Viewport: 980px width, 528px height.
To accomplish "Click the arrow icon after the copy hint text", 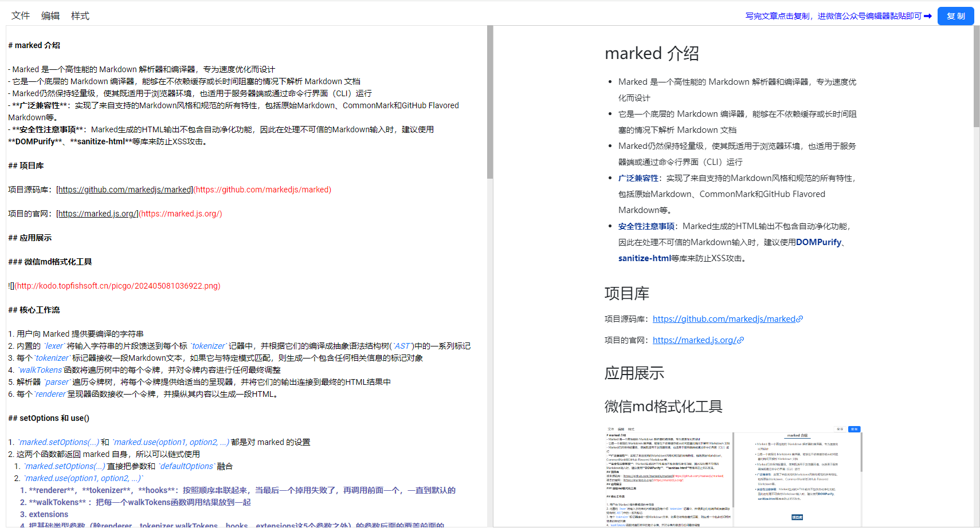I will 928,16.
